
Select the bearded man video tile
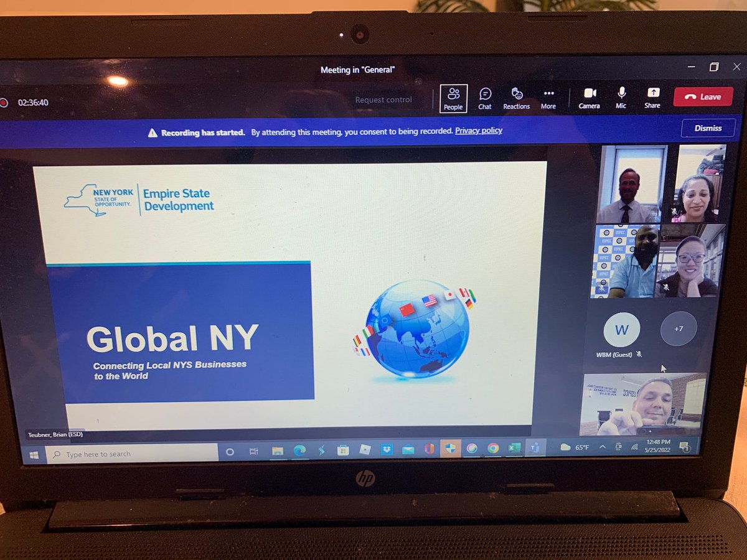(x=624, y=261)
